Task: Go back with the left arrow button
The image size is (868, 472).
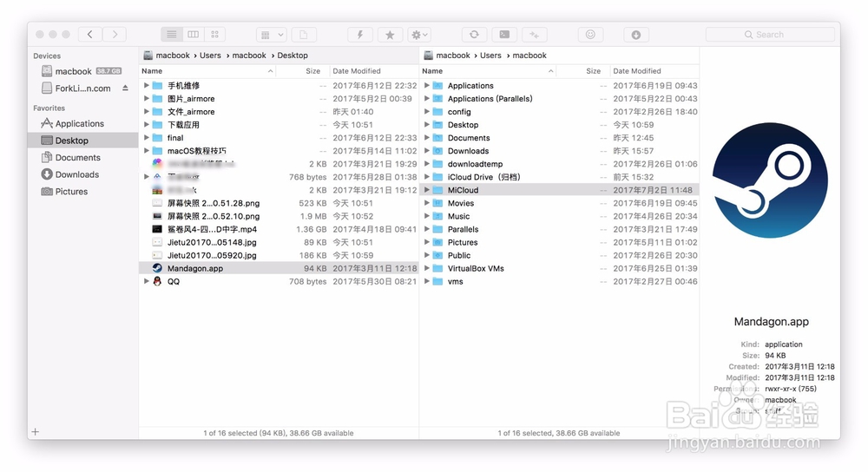Action: [89, 35]
